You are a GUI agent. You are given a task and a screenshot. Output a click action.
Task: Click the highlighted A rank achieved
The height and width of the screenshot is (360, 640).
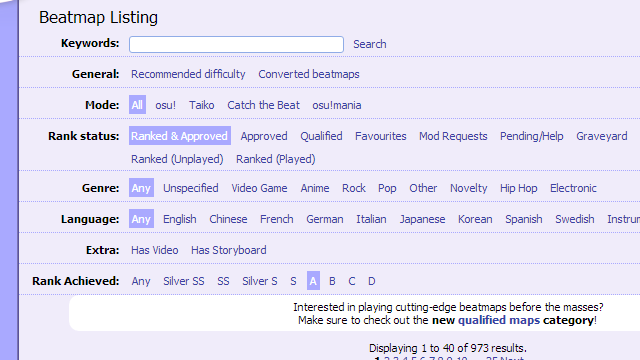(x=313, y=281)
